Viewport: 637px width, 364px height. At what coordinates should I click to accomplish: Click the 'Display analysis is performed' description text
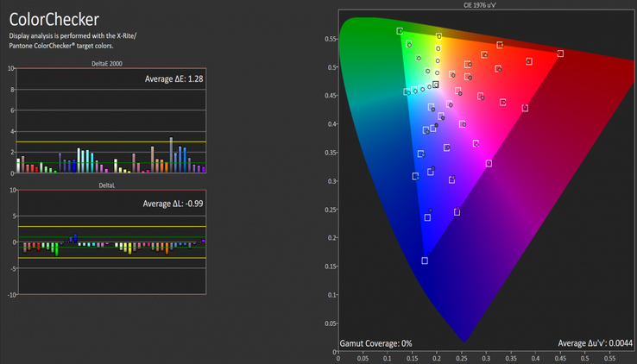[x=73, y=41]
